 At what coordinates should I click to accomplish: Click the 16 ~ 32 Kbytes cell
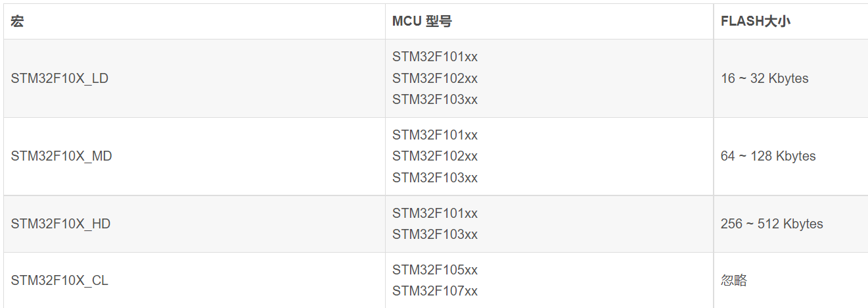click(790, 78)
